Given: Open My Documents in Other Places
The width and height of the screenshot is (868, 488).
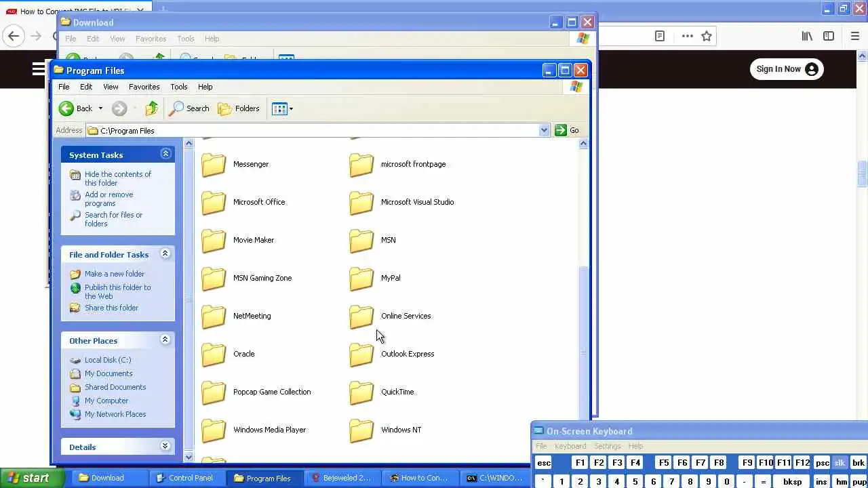Looking at the screenshot, I should pyautogui.click(x=108, y=373).
